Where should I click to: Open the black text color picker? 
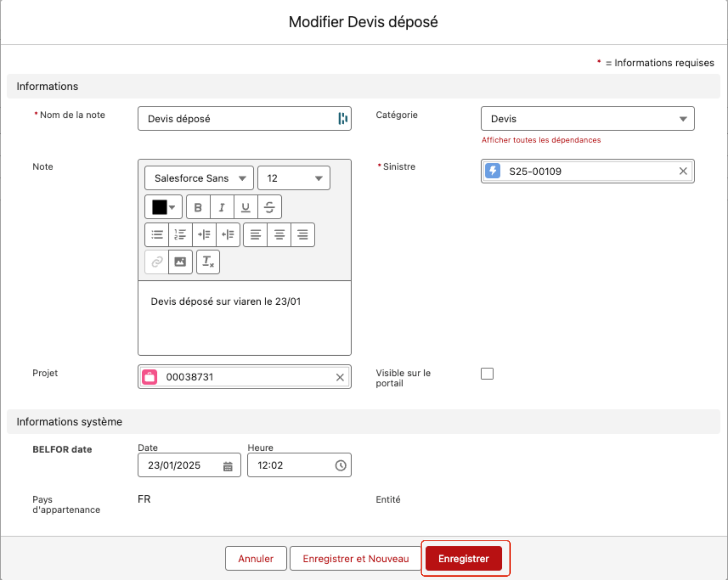(163, 207)
